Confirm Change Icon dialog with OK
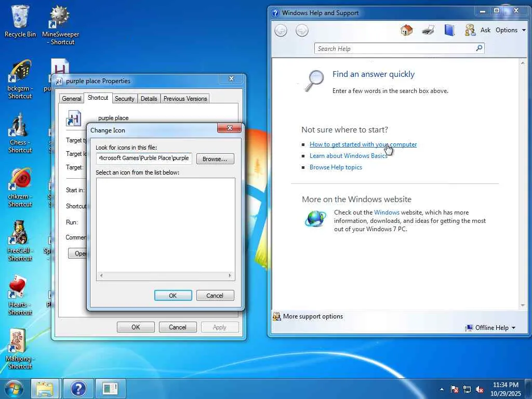532x399 pixels. pyautogui.click(x=173, y=296)
